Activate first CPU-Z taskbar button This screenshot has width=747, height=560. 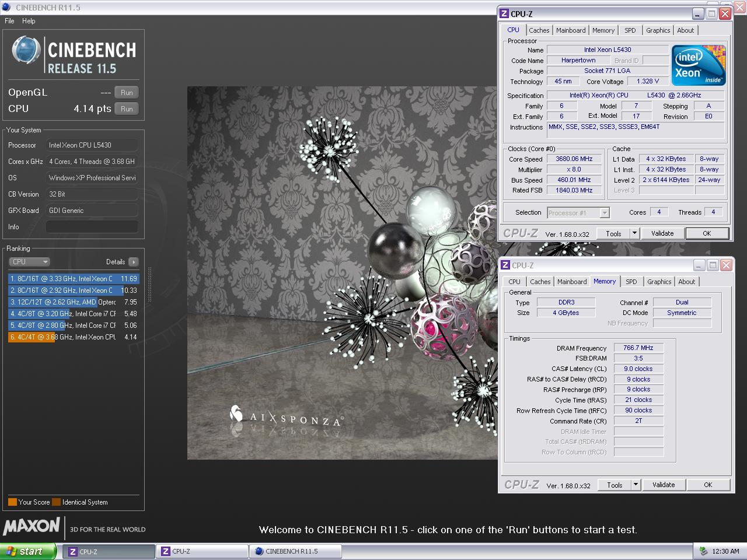pos(109,551)
